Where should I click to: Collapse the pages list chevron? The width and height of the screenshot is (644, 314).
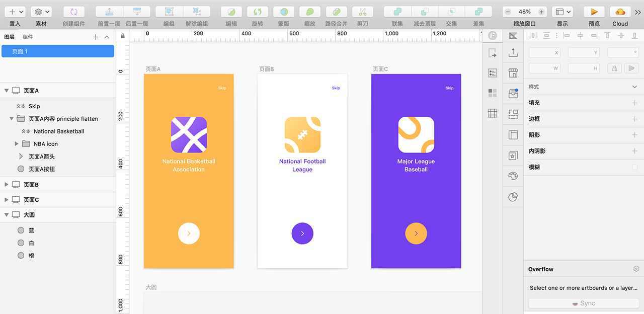[107, 37]
